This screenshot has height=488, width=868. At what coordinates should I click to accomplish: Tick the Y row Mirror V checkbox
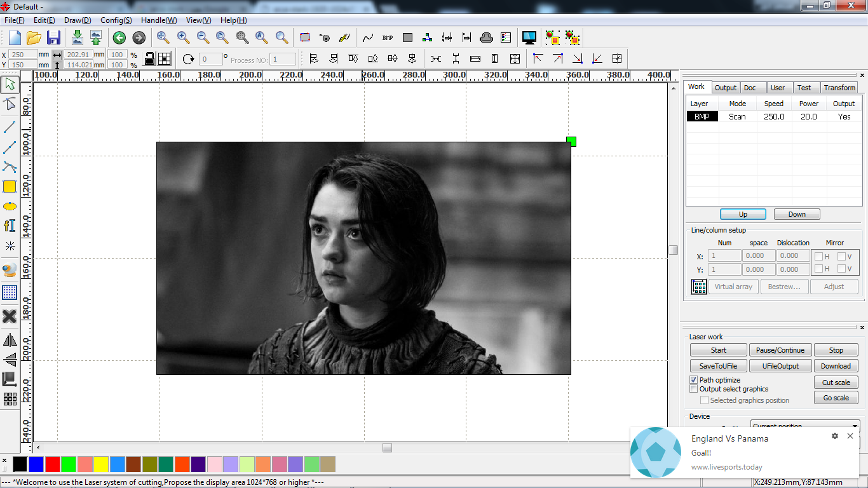[x=841, y=269]
